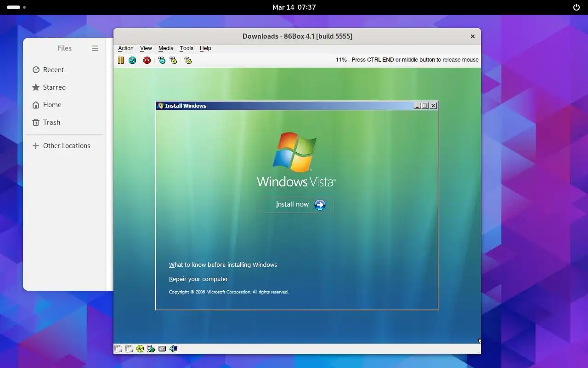
Task: Click the gray drive status bar icon
Action: click(162, 349)
